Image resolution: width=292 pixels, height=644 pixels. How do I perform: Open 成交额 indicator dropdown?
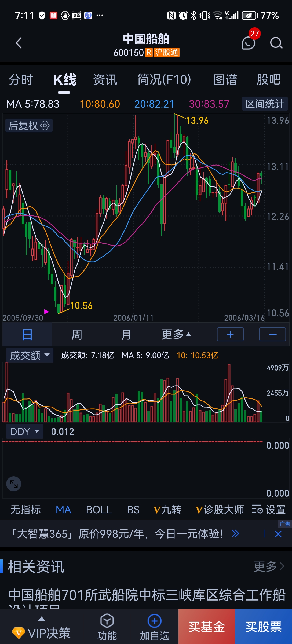[x=30, y=355]
